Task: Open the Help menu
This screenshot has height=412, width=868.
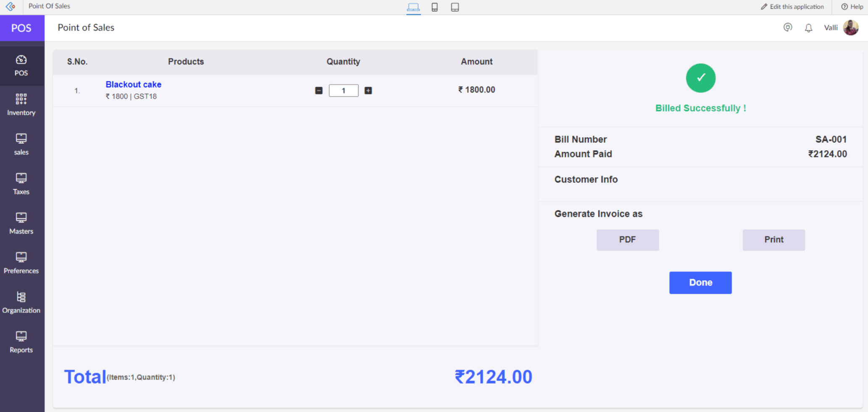Action: 852,7
